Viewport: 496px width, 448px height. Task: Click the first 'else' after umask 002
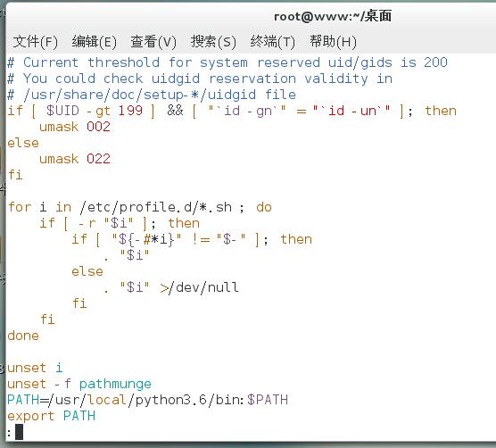click(23, 143)
